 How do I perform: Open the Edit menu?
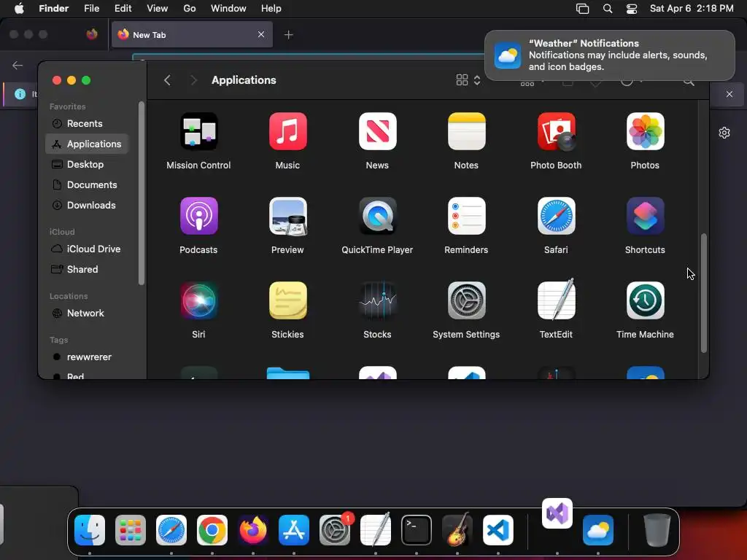point(123,9)
